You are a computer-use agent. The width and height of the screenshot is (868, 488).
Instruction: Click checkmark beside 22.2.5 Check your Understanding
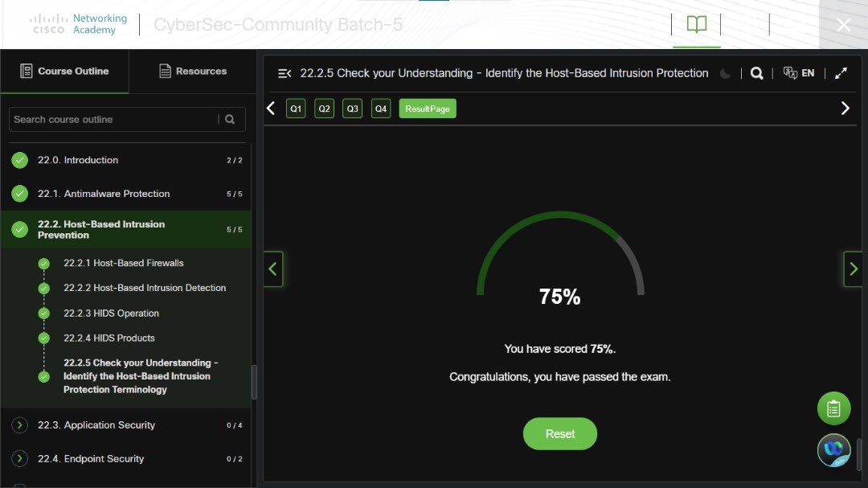tap(43, 377)
